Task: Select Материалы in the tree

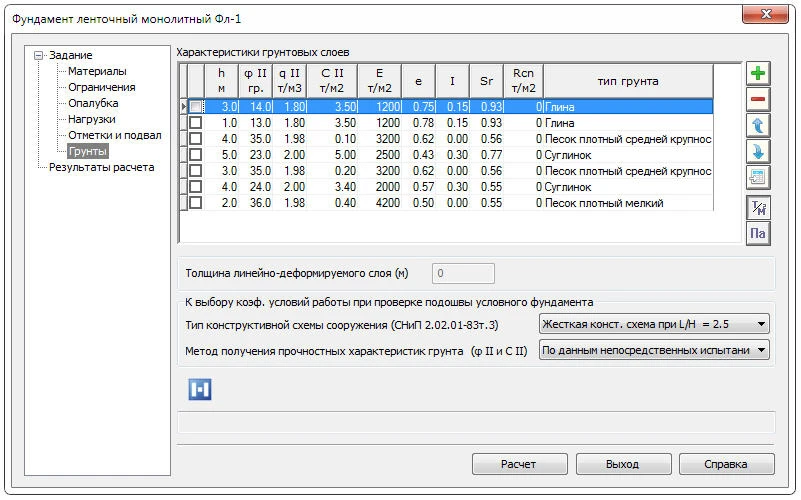Action: point(97,72)
